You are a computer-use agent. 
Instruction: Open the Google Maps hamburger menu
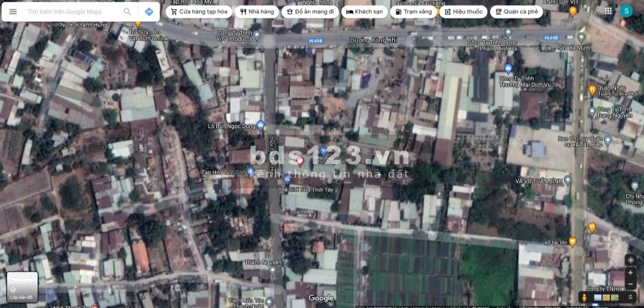click(x=13, y=11)
